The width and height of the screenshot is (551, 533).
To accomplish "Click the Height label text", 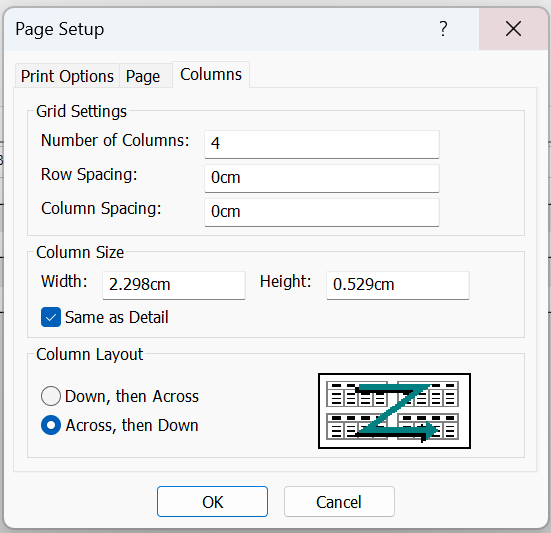I will point(285,281).
